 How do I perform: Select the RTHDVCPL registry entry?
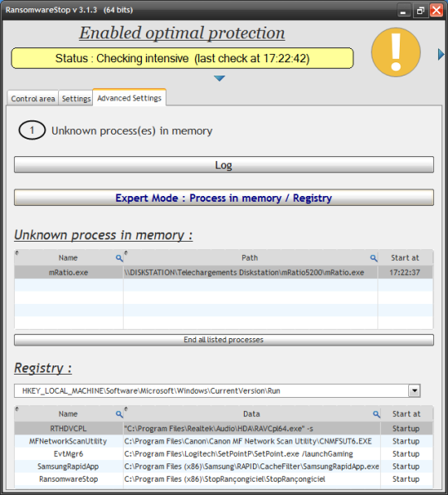pyautogui.click(x=68, y=429)
